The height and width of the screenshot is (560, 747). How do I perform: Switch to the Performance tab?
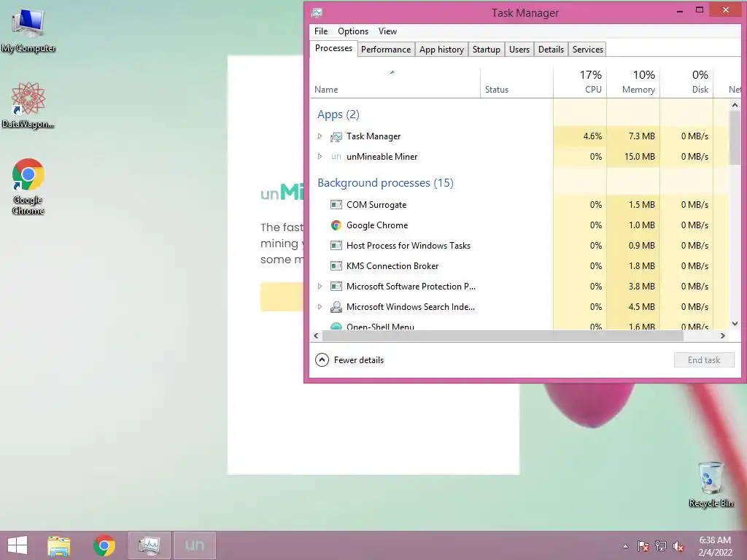click(x=386, y=49)
